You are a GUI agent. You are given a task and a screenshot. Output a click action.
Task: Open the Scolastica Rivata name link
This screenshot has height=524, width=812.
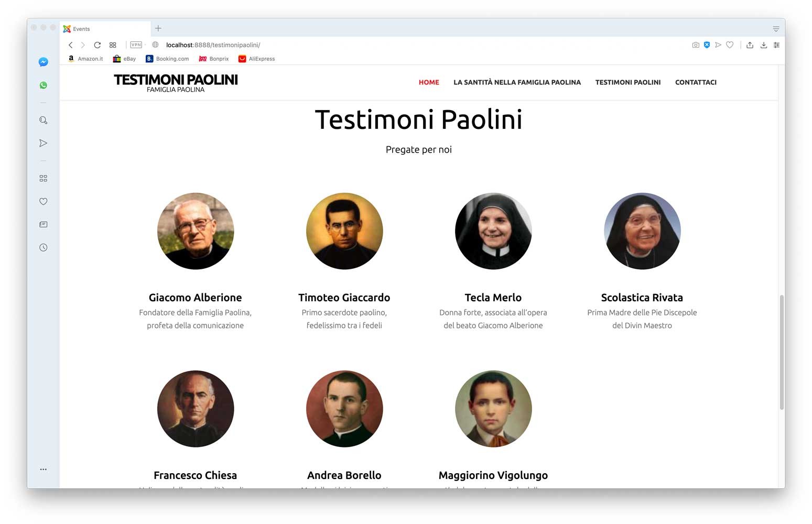click(642, 298)
